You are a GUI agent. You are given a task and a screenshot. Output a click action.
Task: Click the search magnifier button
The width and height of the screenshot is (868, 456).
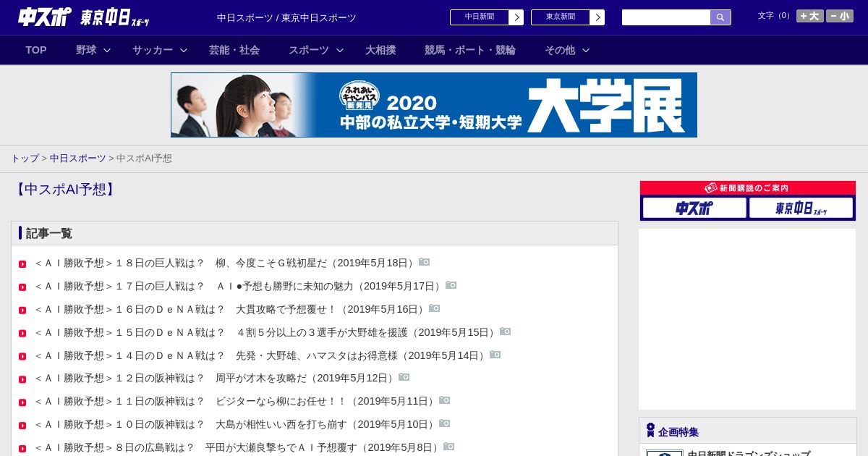[x=720, y=17]
